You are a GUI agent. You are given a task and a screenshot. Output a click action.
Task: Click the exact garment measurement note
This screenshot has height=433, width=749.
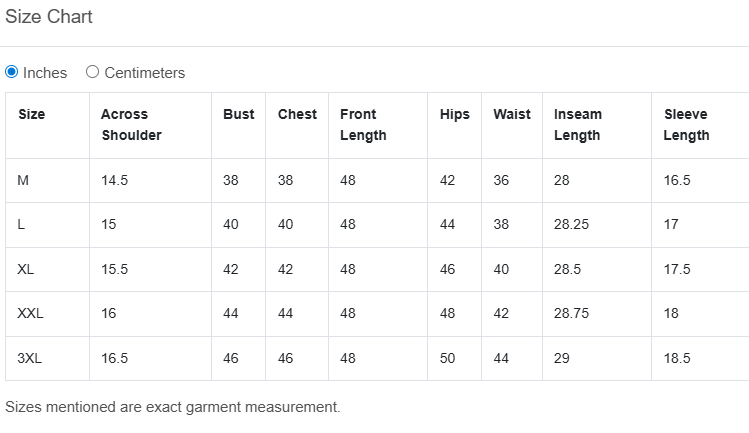172,407
